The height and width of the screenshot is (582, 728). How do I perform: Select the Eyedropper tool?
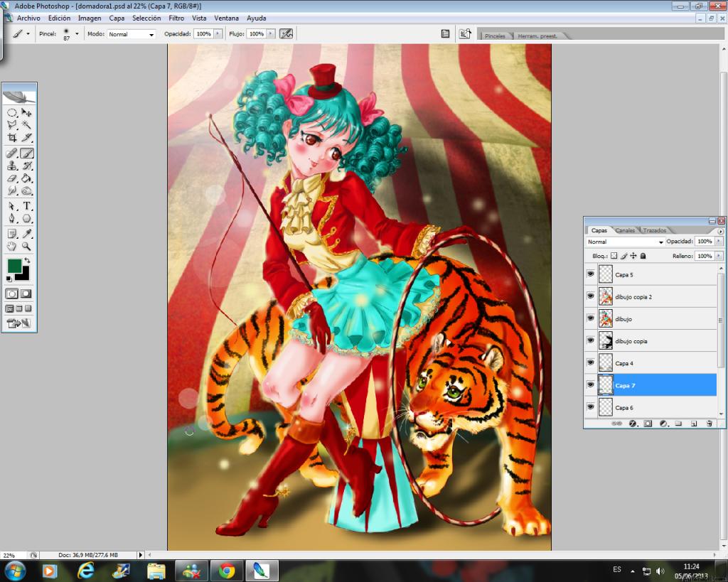tap(26, 234)
